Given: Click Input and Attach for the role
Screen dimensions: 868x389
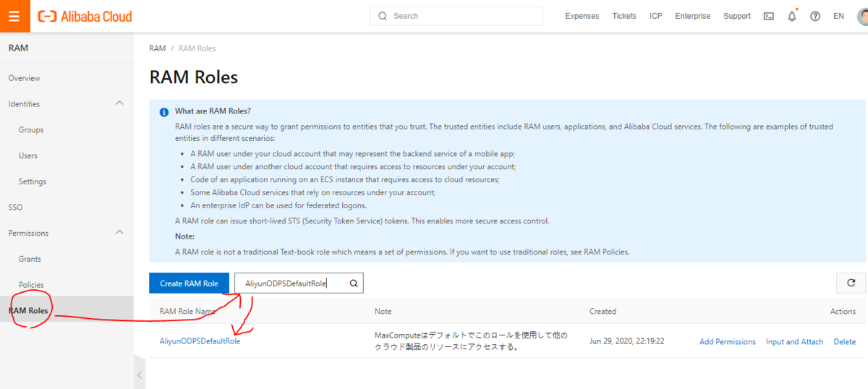Looking at the screenshot, I should pos(795,341).
